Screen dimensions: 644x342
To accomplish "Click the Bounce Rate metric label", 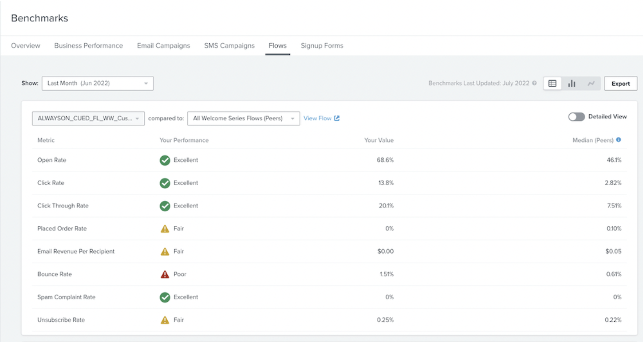I will point(55,274).
